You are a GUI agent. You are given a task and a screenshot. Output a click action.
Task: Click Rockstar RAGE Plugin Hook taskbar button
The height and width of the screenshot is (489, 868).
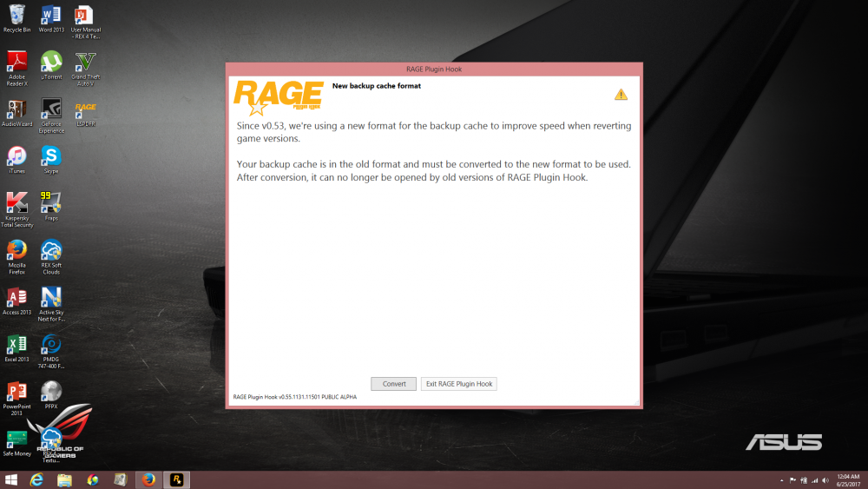pyautogui.click(x=176, y=479)
